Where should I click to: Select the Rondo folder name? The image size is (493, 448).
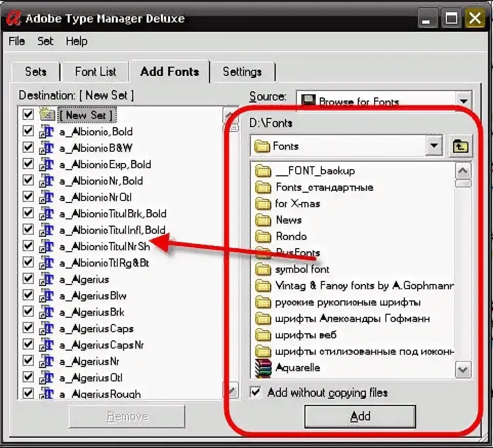(x=291, y=236)
